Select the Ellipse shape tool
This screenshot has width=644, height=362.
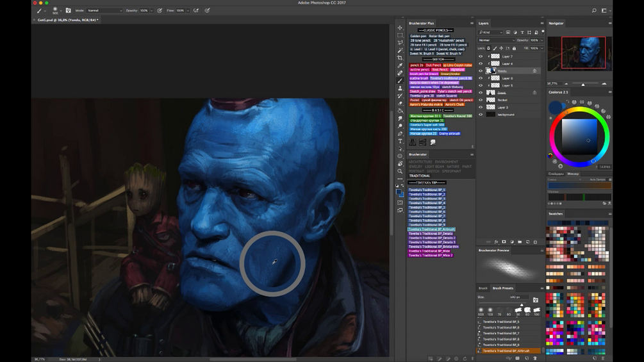pos(400,156)
